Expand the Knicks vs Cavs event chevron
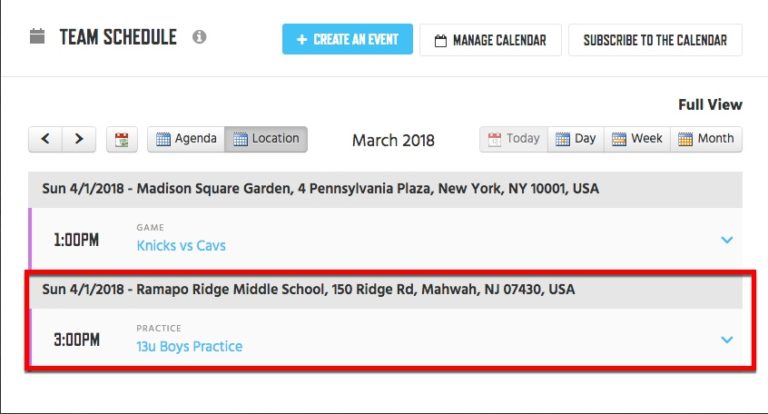 tap(727, 240)
